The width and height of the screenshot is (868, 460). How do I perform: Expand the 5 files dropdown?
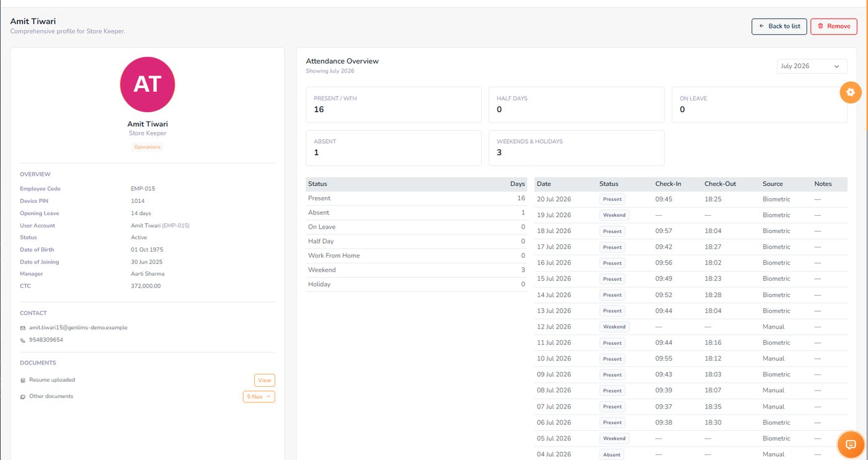click(259, 396)
